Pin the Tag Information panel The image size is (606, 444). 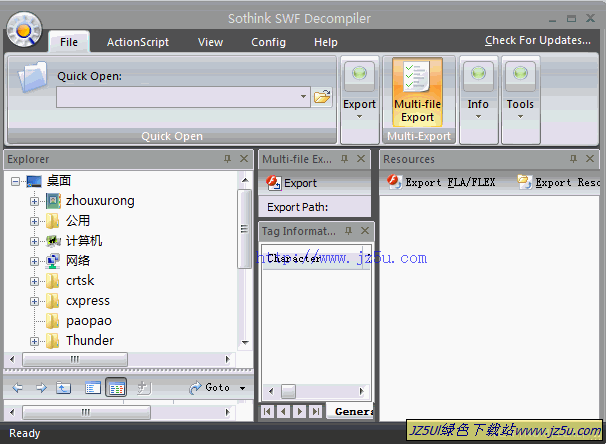[x=348, y=231]
